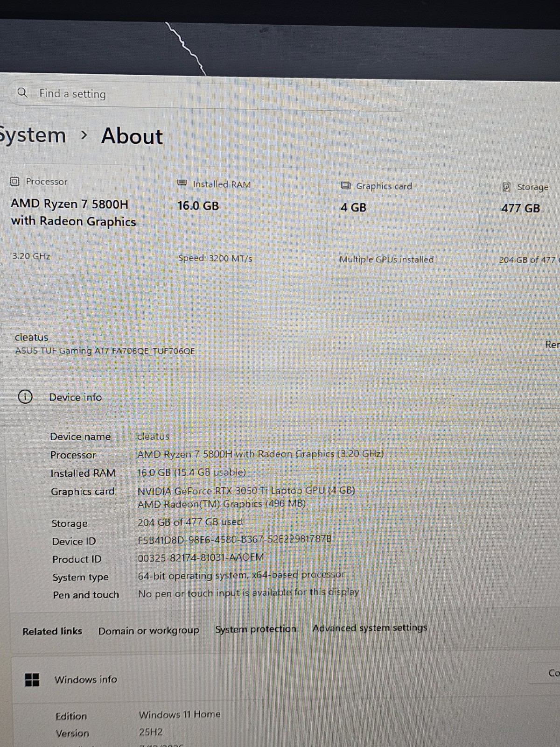Image resolution: width=560 pixels, height=747 pixels.
Task: Select version 25H2 text
Action: (151, 732)
